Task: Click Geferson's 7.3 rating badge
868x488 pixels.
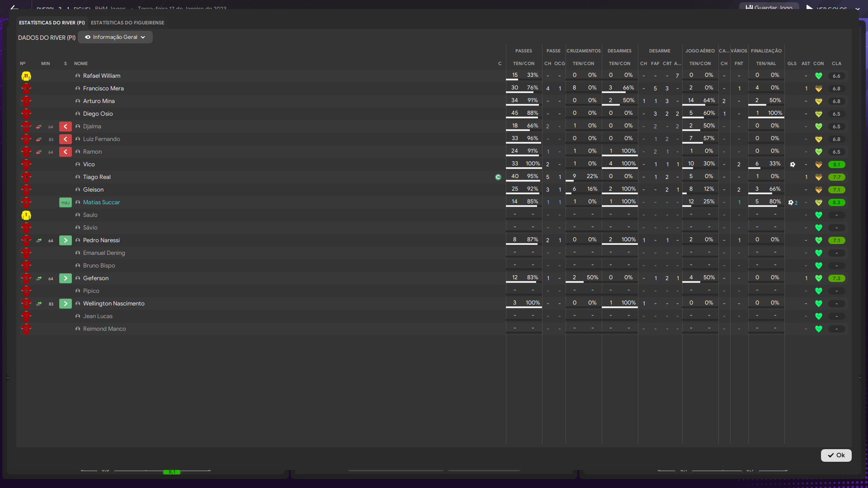Action: (x=836, y=278)
